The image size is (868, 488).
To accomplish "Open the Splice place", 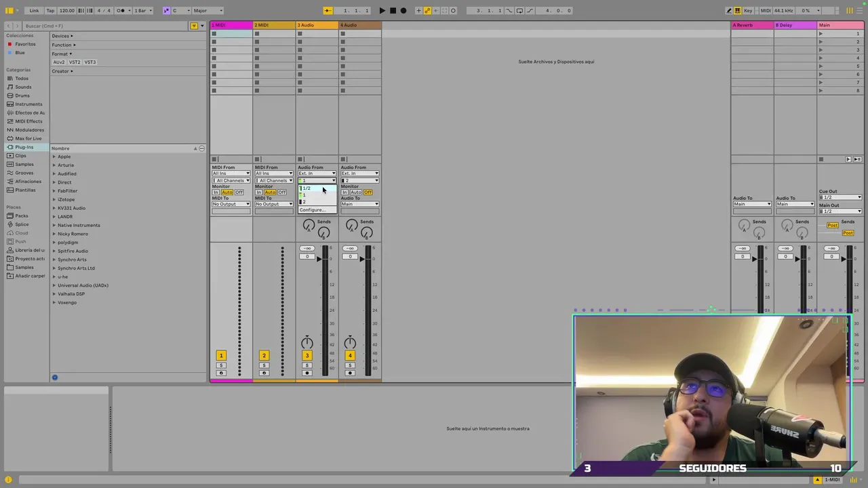I will point(22,224).
